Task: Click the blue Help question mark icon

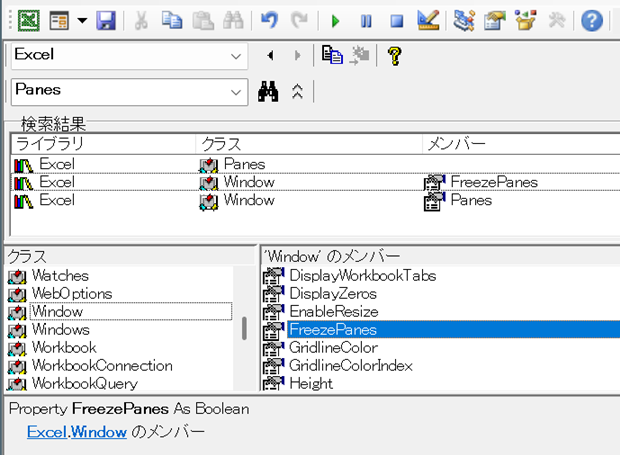Action: click(592, 19)
